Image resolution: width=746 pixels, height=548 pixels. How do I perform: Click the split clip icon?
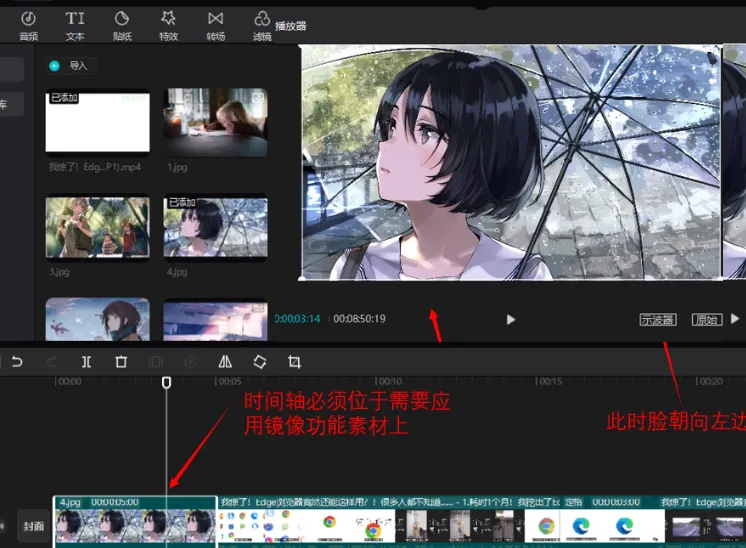click(86, 362)
